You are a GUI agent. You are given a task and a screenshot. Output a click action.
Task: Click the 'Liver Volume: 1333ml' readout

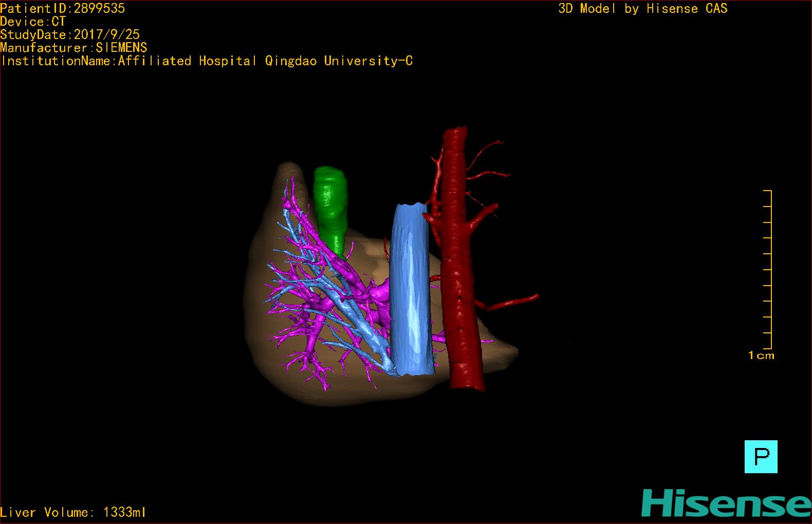73,512
